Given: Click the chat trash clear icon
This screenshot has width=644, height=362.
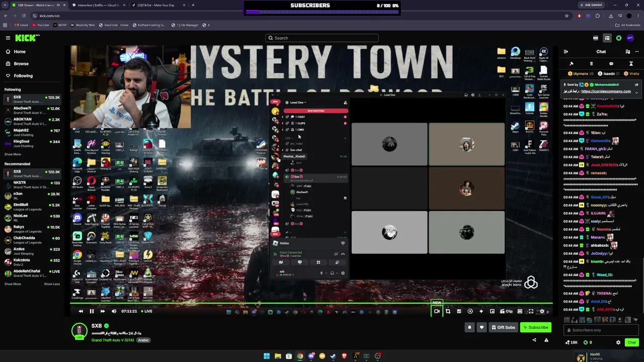Looking at the screenshot, I should 591,64.
